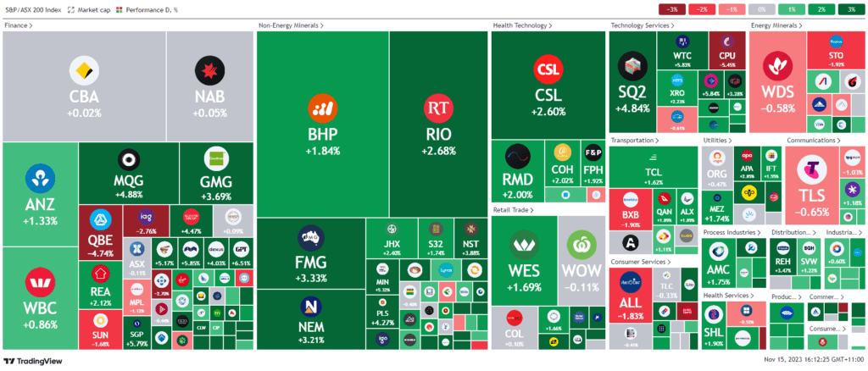Click the RIO red logo tile

pyautogui.click(x=438, y=108)
